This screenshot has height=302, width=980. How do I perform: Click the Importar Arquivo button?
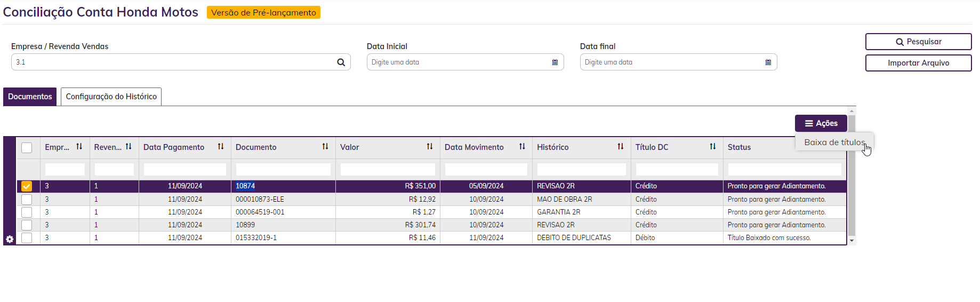(918, 63)
